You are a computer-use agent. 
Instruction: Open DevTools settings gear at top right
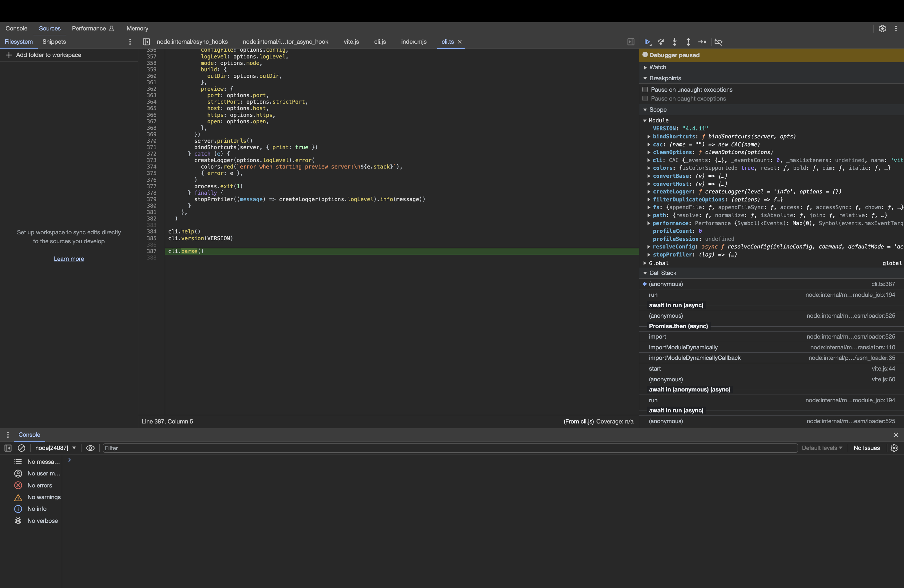point(882,29)
